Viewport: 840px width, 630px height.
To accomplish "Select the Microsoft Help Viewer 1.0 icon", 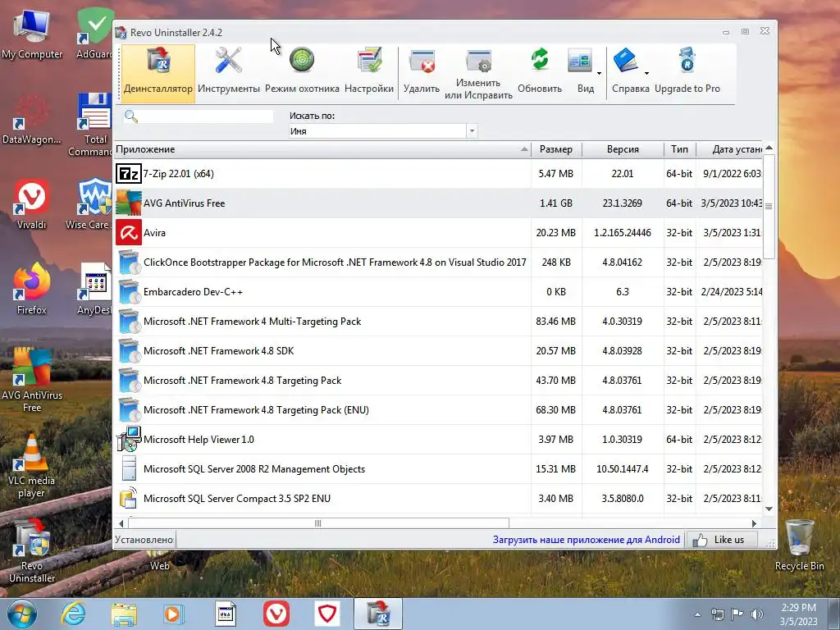I will (129, 440).
